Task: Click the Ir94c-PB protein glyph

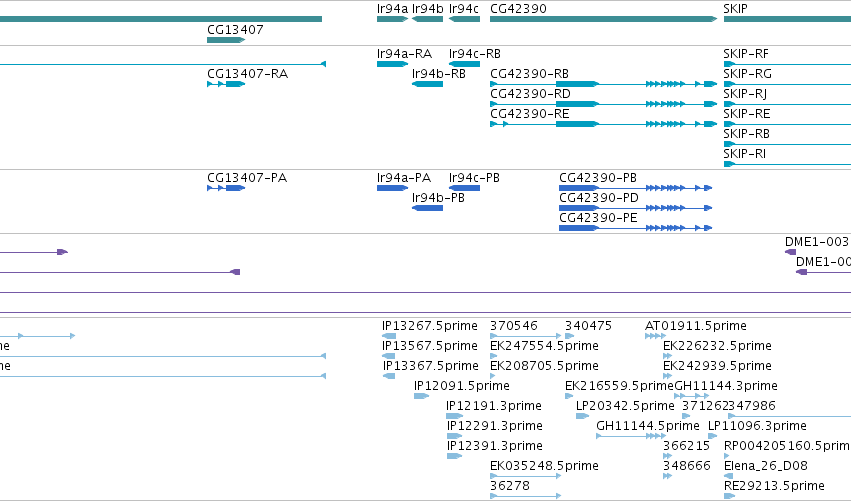Action: tap(464, 188)
